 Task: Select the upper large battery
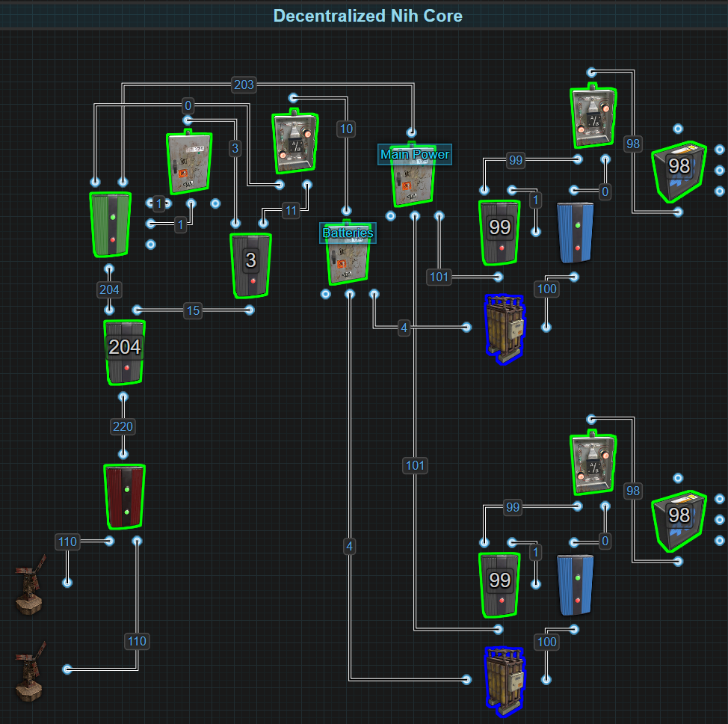pos(505,328)
